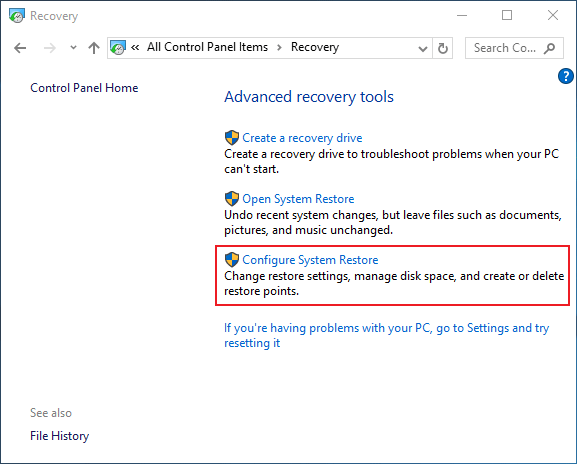Open Help with the blue question mark
This screenshot has height=464, width=577.
tap(566, 76)
